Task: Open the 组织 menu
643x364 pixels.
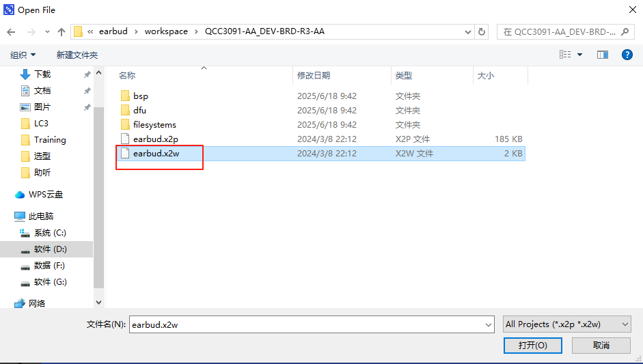Action: point(23,55)
